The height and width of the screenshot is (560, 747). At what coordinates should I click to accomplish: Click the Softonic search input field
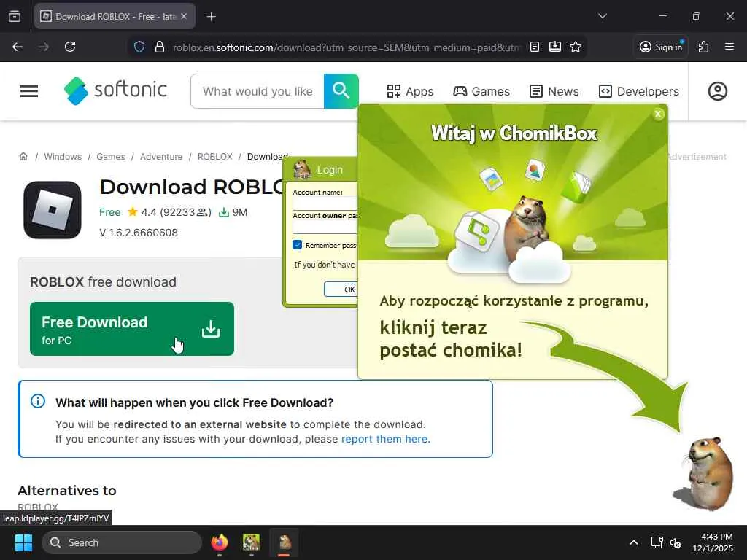pos(258,91)
